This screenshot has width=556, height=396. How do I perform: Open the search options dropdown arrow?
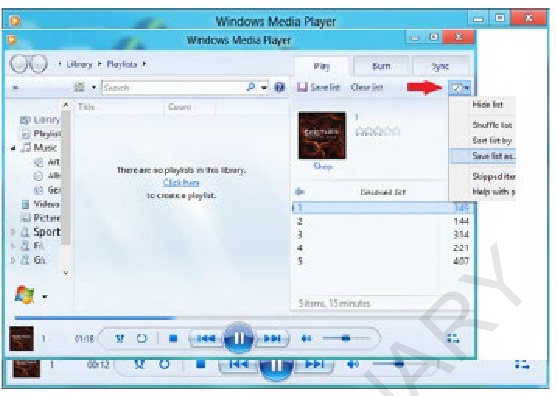click(264, 87)
